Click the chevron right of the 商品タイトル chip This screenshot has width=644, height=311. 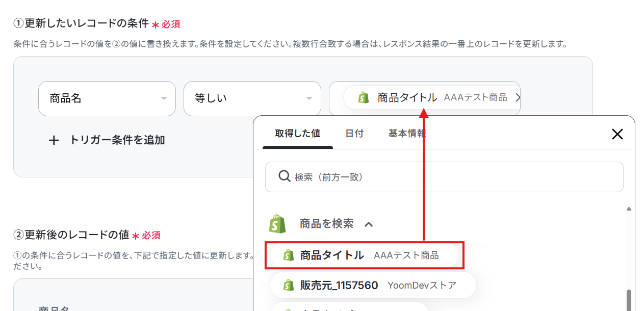tap(518, 97)
